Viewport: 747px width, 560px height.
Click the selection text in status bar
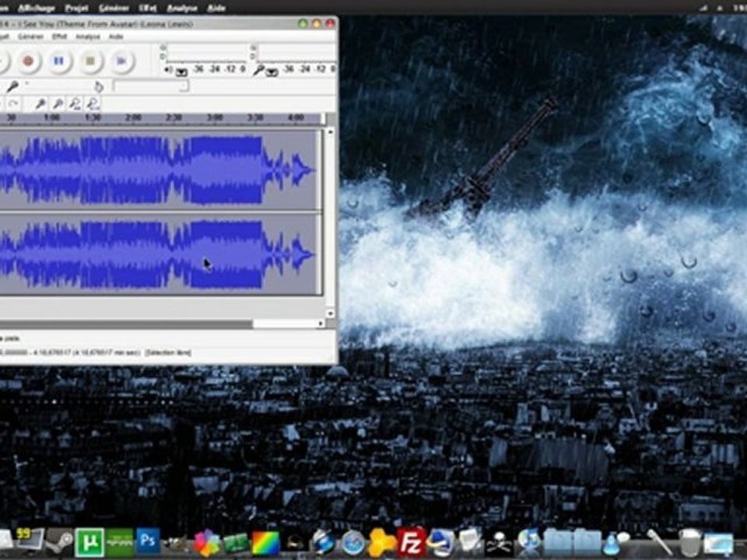[168, 353]
